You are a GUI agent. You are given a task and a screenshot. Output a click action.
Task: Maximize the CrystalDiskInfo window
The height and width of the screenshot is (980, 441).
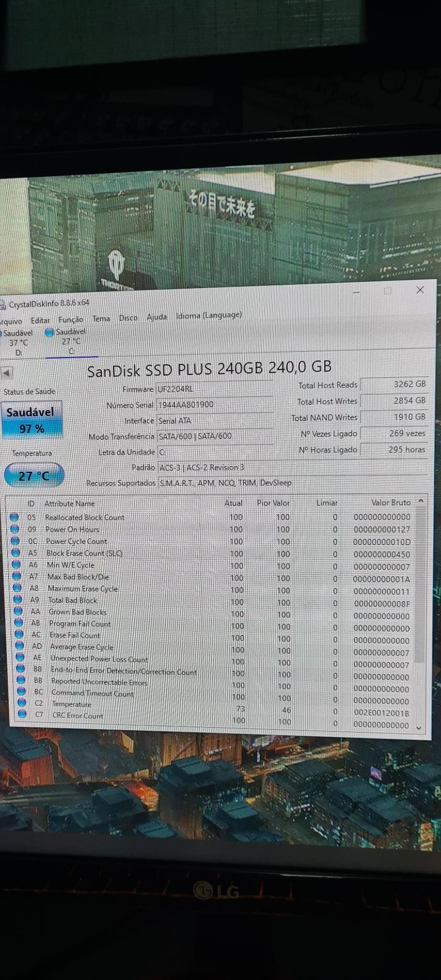pyautogui.click(x=387, y=291)
